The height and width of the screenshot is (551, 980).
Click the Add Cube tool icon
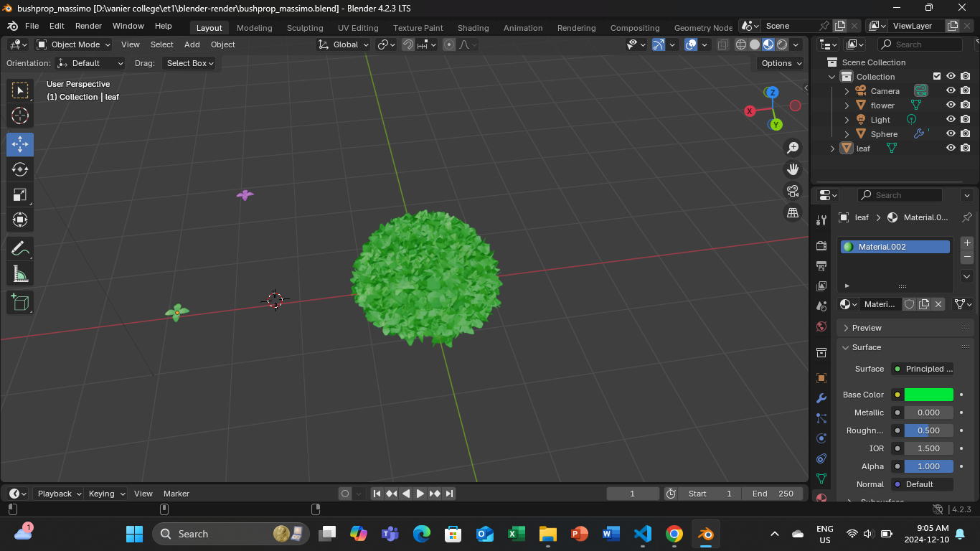[x=20, y=302]
